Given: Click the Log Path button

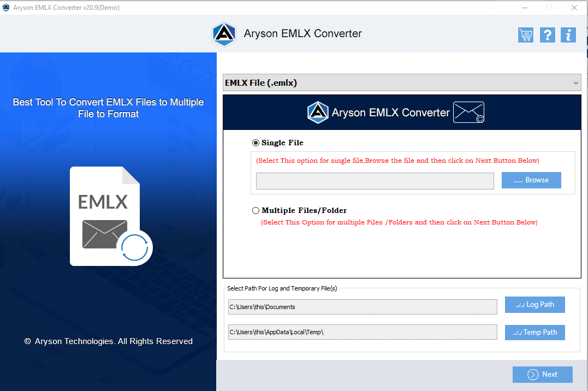Looking at the screenshot, I should (534, 305).
